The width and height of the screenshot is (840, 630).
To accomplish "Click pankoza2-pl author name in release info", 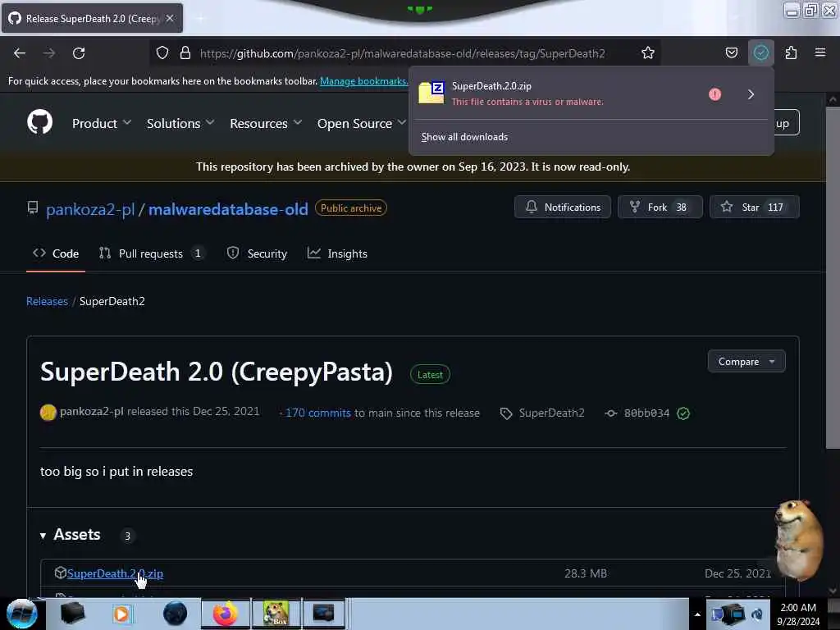I will tap(92, 412).
